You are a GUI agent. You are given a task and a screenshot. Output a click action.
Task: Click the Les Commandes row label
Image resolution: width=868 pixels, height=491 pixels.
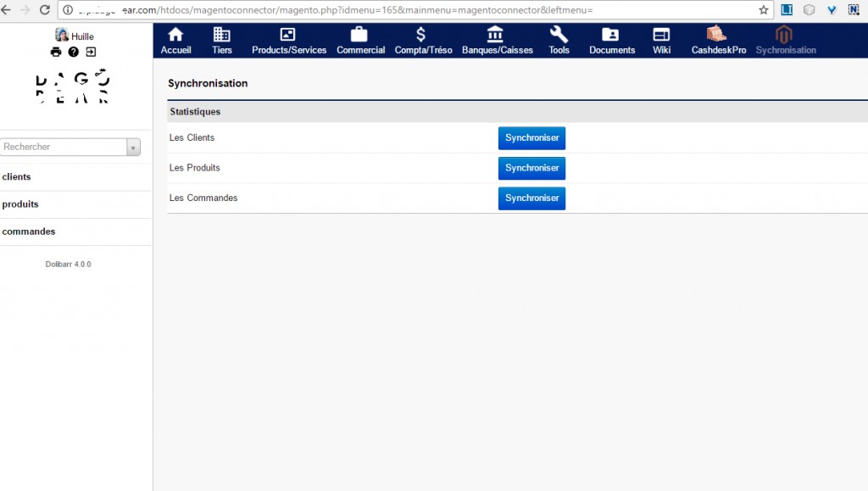coord(203,198)
